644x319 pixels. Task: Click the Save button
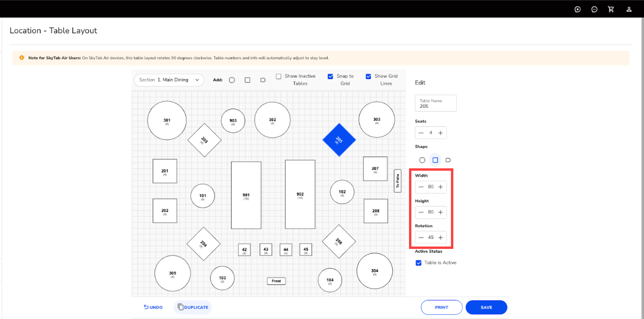click(486, 308)
